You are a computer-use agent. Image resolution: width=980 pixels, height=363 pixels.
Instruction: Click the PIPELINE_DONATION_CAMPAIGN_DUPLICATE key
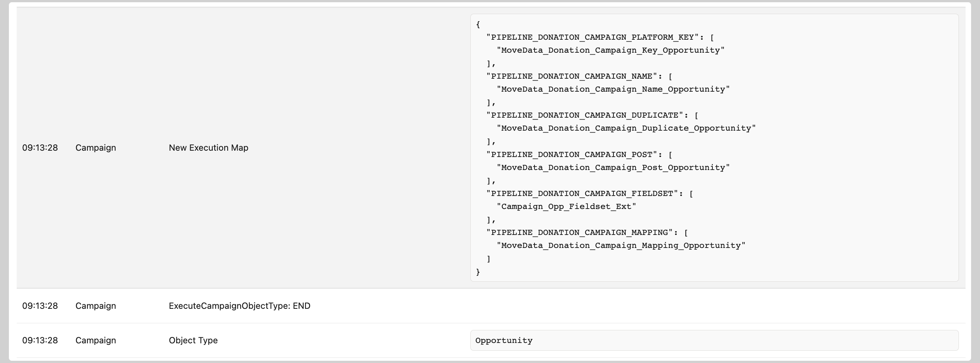coord(585,115)
